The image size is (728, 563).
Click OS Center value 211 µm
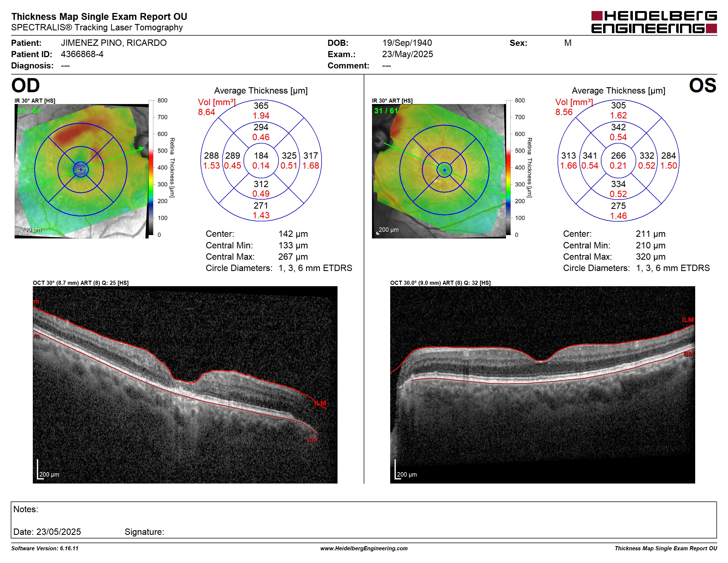(x=650, y=234)
